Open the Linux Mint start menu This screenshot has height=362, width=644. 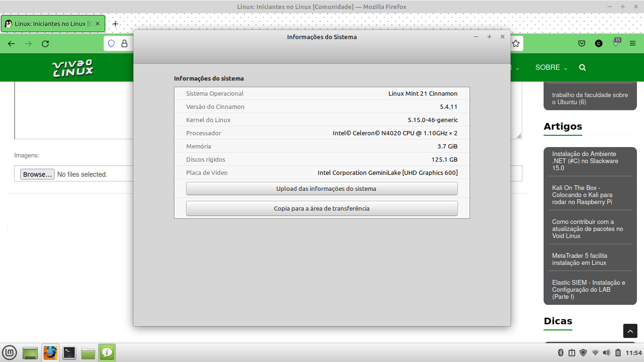tap(10, 353)
